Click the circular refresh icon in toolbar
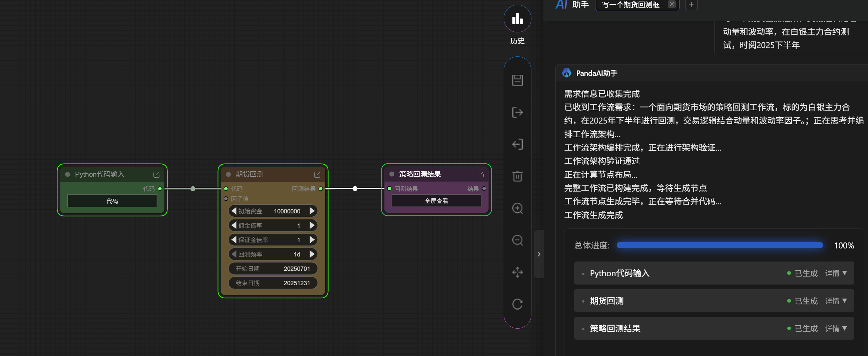This screenshot has height=356, width=868. point(517,304)
